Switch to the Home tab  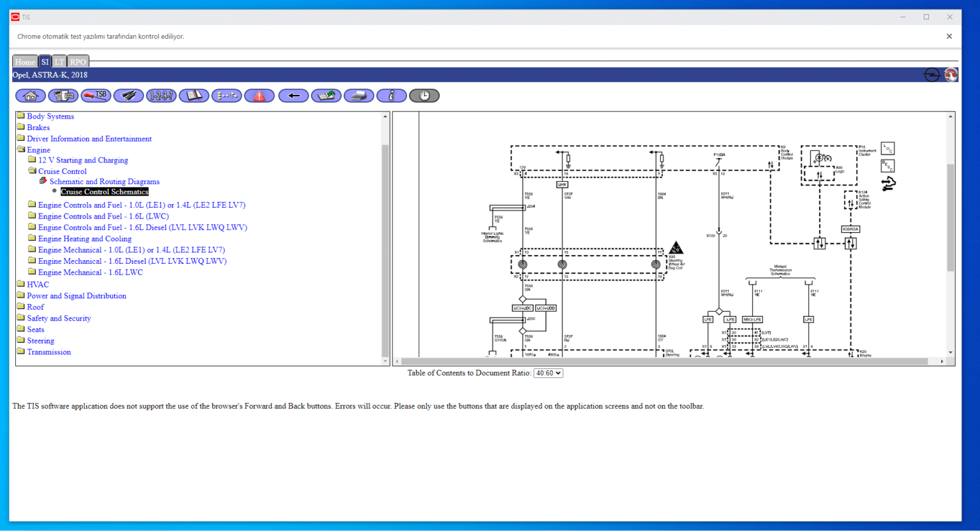(x=24, y=61)
